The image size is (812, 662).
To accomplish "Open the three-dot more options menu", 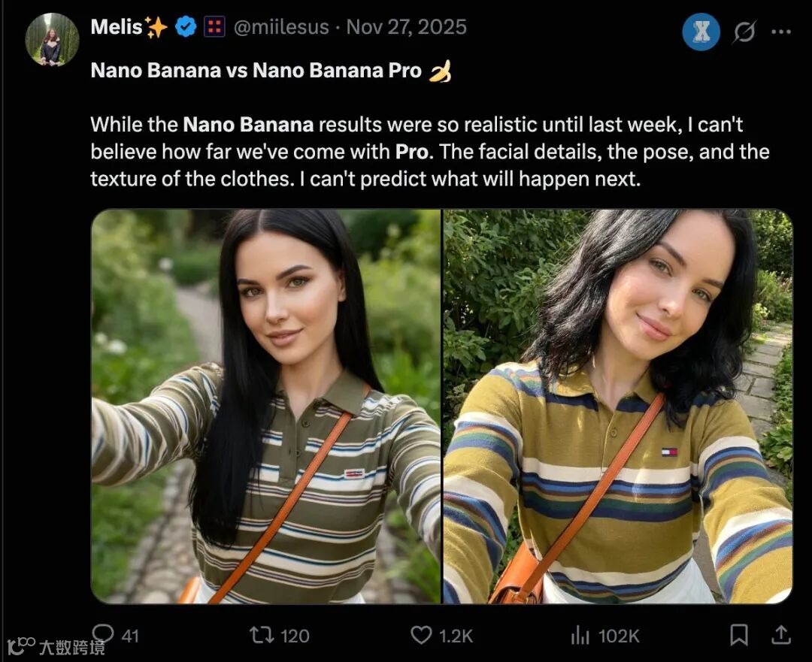I will (x=781, y=32).
